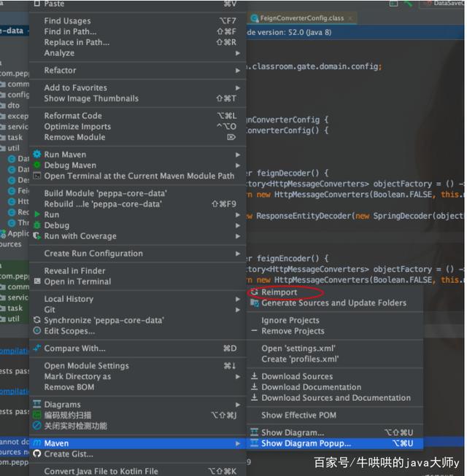Image resolution: width=467 pixels, height=476 pixels.
Task: Select the dto folder in project tree
Action: click(14, 105)
